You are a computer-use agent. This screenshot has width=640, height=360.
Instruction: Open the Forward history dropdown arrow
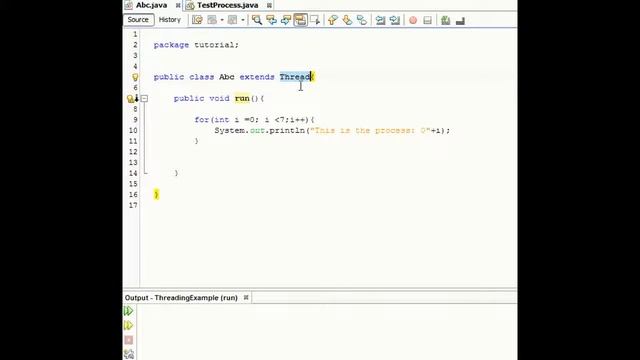pos(243,20)
